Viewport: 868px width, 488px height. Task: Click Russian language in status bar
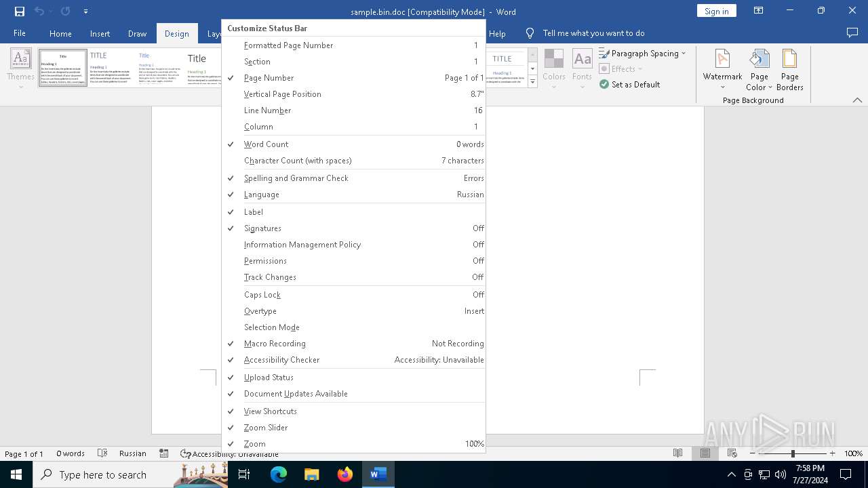[132, 453]
